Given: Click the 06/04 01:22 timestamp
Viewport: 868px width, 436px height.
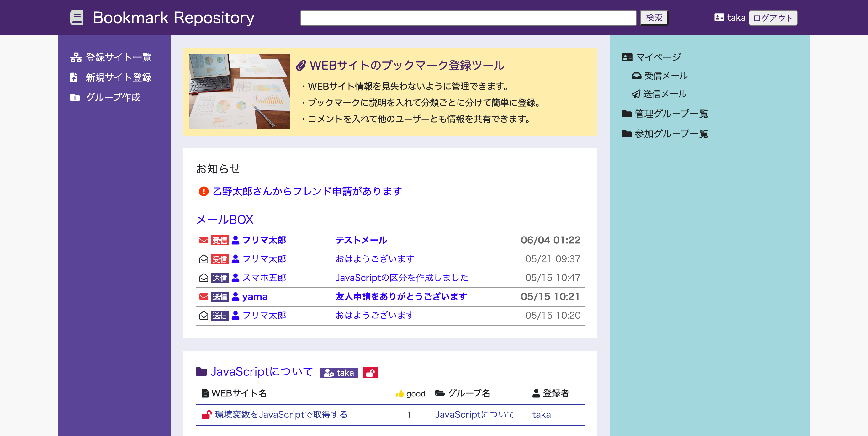Looking at the screenshot, I should pyautogui.click(x=550, y=240).
